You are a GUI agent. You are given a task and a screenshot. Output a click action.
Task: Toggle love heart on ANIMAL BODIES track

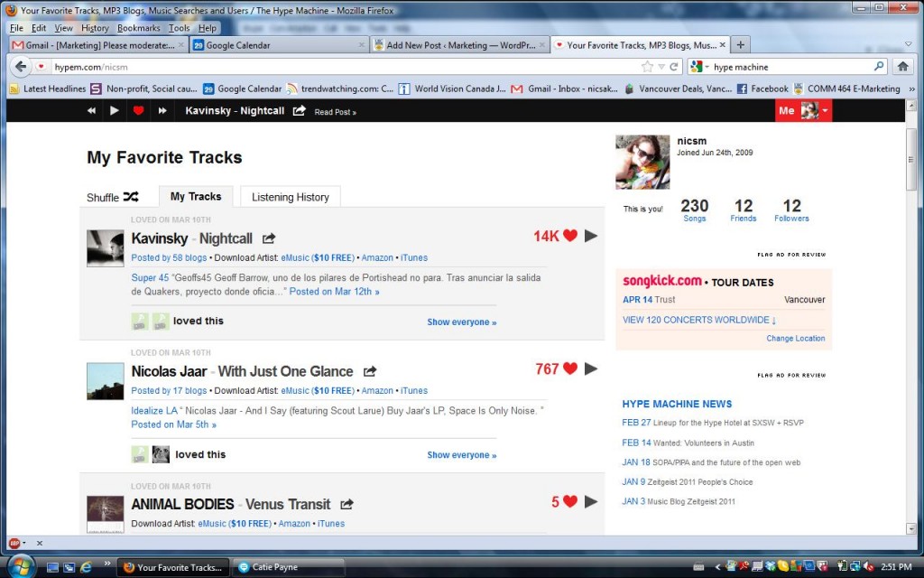point(570,501)
